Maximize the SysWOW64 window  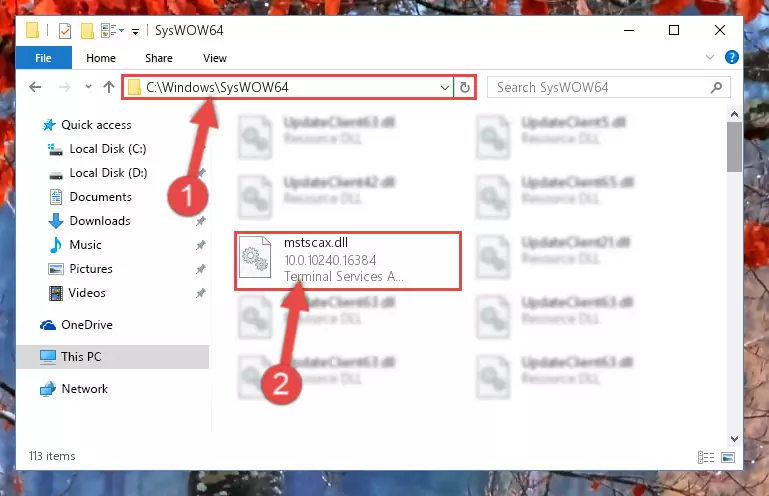coord(674,30)
